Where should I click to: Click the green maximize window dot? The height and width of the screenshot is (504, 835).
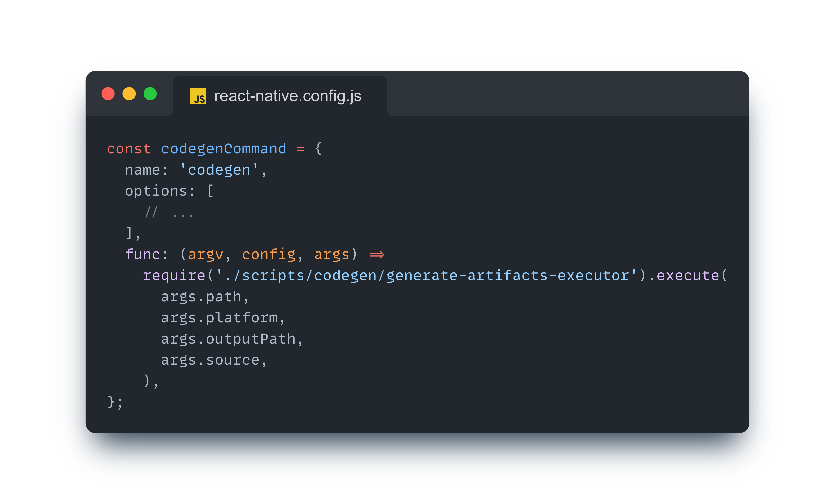(150, 94)
